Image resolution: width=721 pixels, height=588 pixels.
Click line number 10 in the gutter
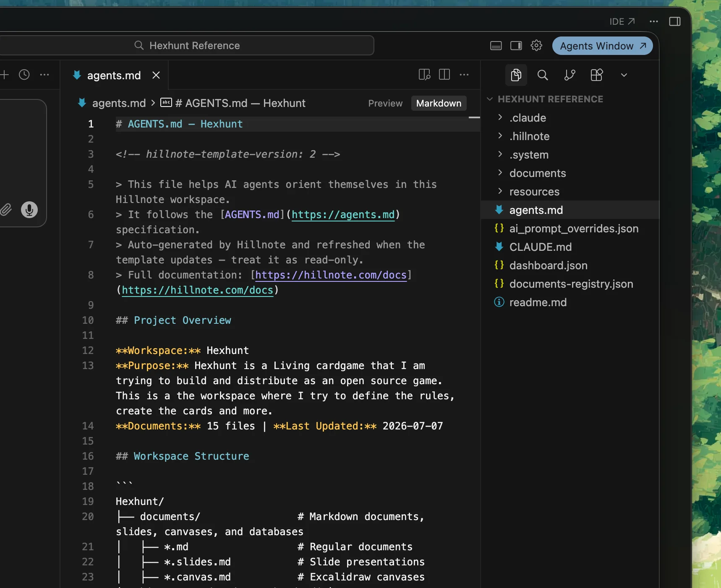click(x=88, y=320)
